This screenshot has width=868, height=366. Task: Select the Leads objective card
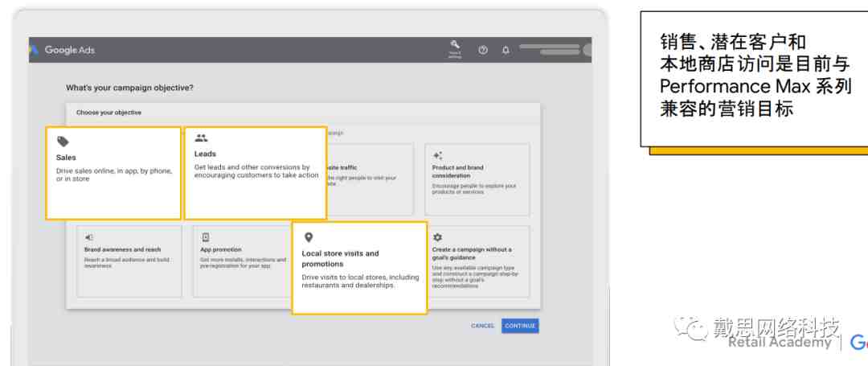256,173
